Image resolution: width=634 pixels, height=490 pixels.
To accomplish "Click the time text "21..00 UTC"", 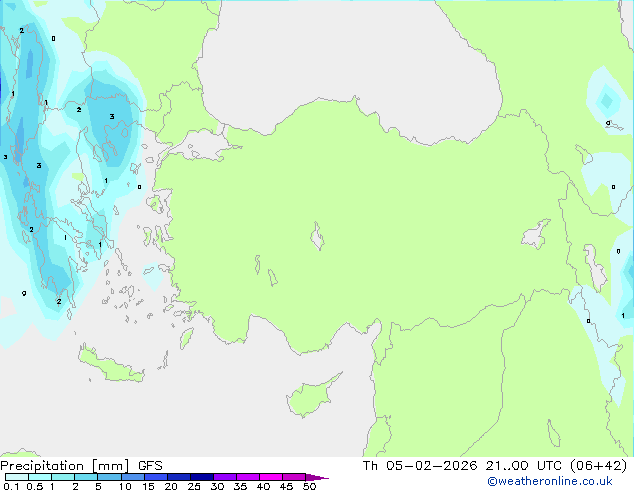I will tap(524, 466).
